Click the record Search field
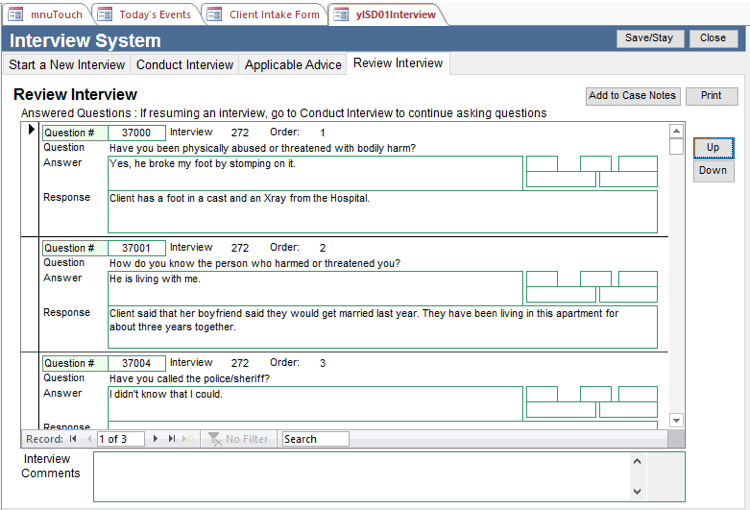 click(315, 439)
